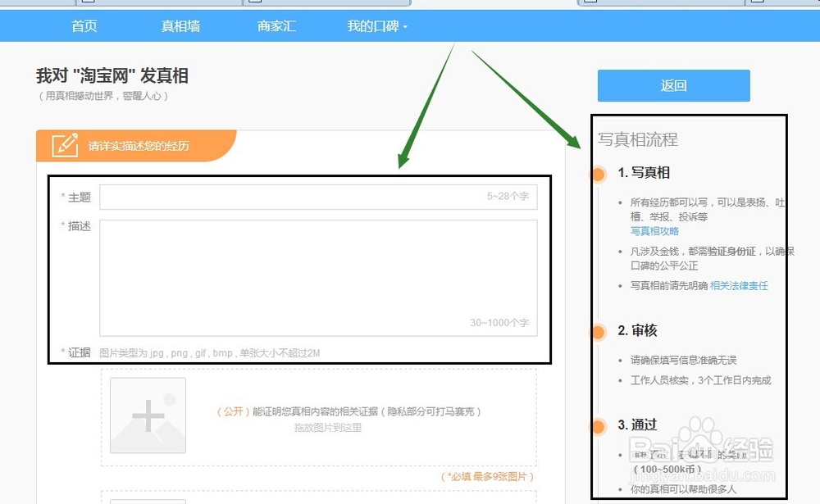
Task: Click the 主题 text input field
Action: (x=316, y=196)
